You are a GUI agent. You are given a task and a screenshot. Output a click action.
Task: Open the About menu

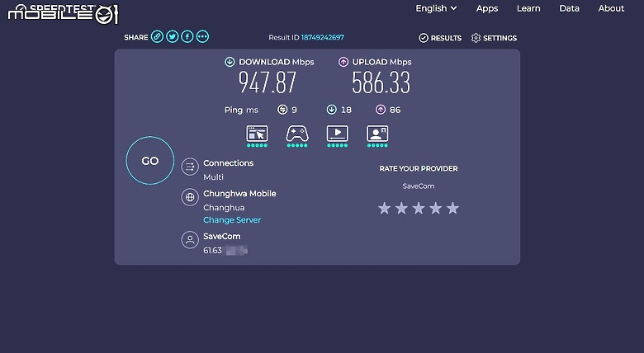click(611, 8)
